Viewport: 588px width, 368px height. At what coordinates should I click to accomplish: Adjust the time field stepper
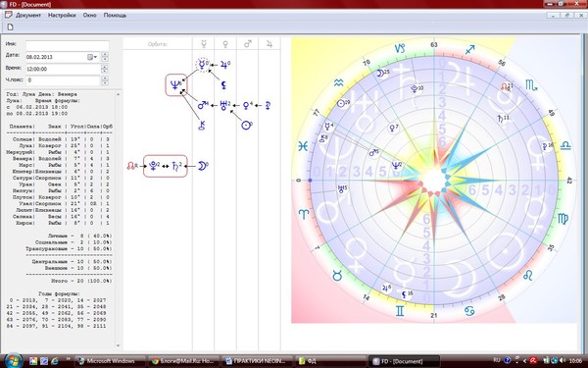(x=105, y=69)
